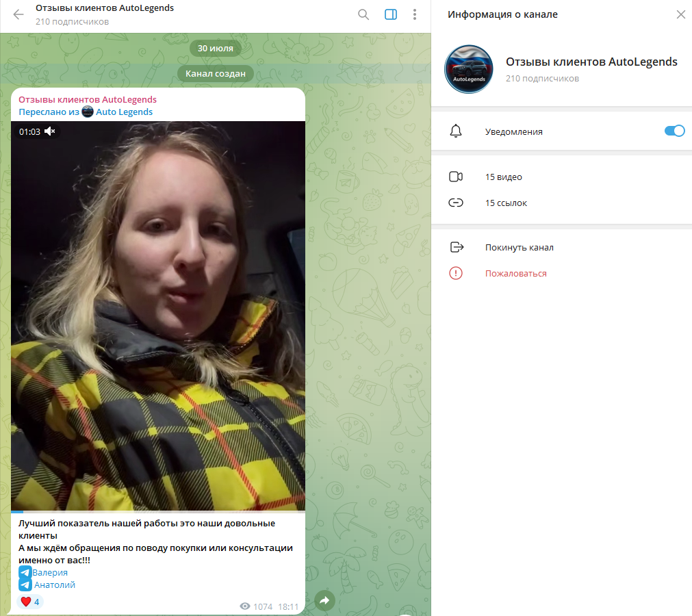Click the video camera icon
Screen dimensions: 692x616
pyautogui.click(x=456, y=177)
